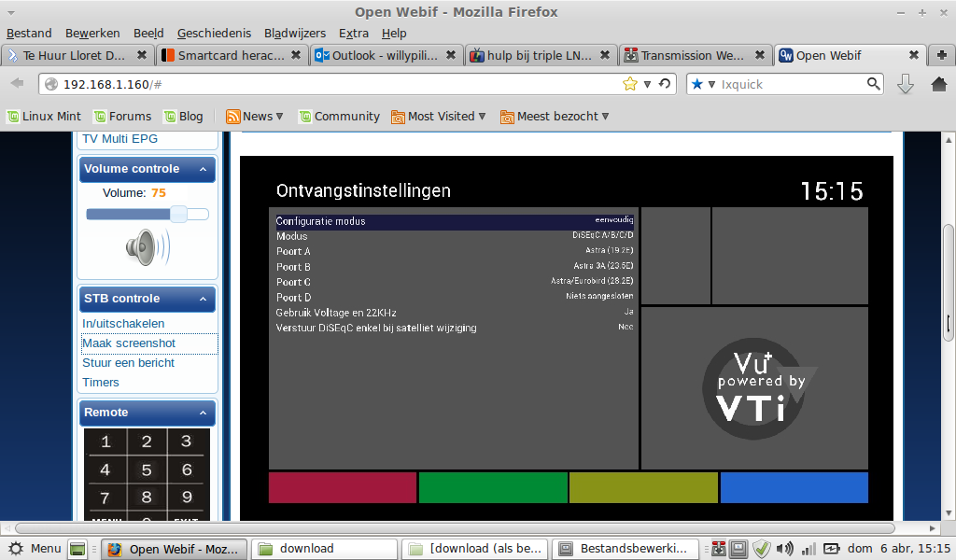The height and width of the screenshot is (560, 956).
Task: Switch to the hulp bij triple LN... tab
Action: [541, 55]
